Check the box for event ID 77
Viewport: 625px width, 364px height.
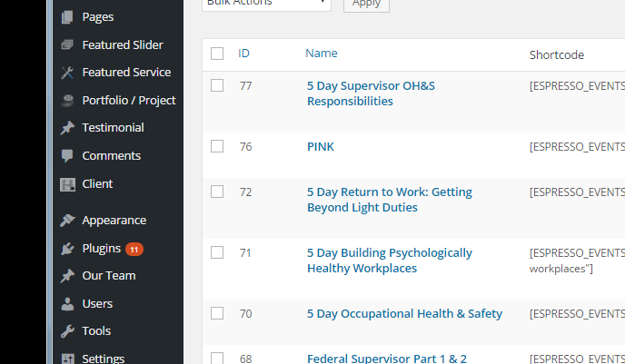[217, 85]
